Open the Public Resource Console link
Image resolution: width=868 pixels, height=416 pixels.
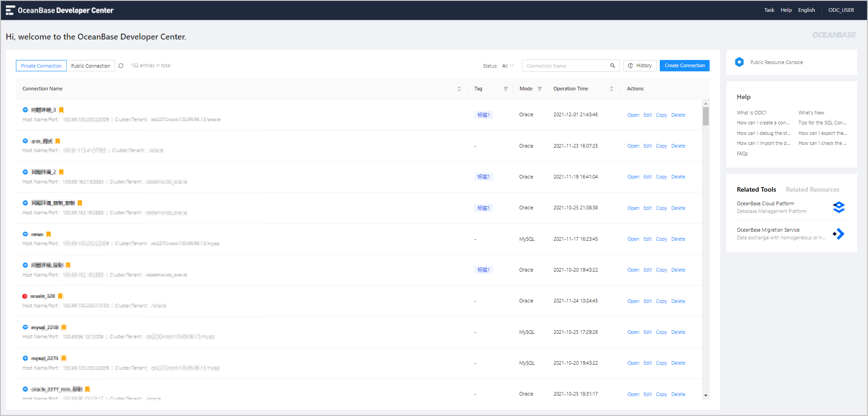coord(776,62)
